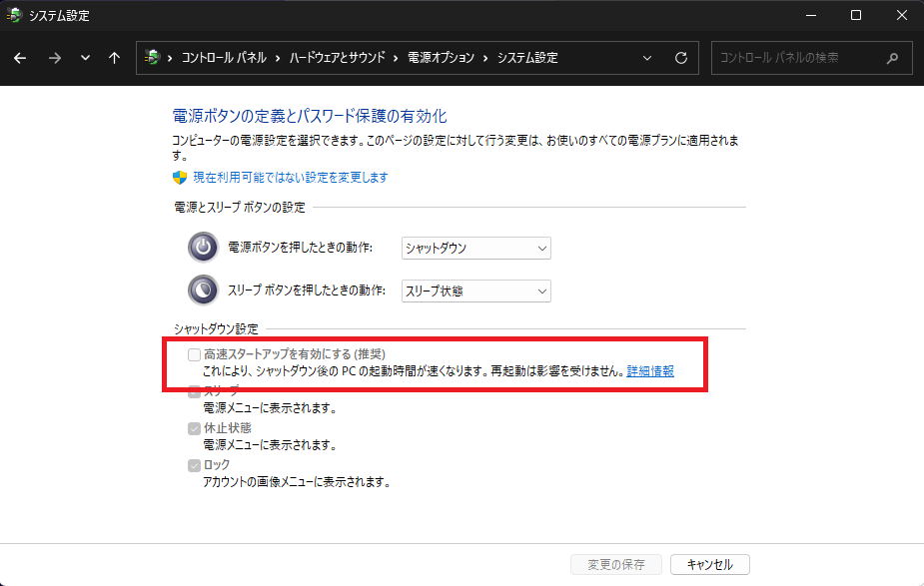
Task: Click the search magnifier icon
Action: [892, 58]
